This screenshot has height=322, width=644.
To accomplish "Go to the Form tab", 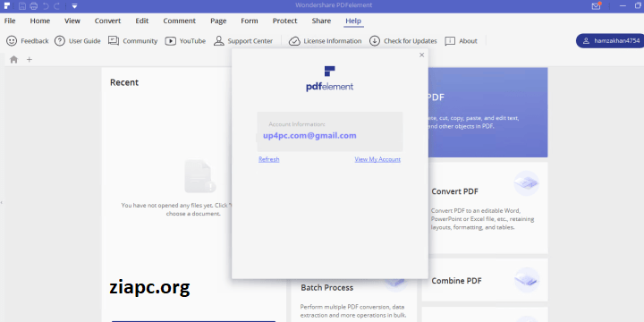I will tap(250, 21).
